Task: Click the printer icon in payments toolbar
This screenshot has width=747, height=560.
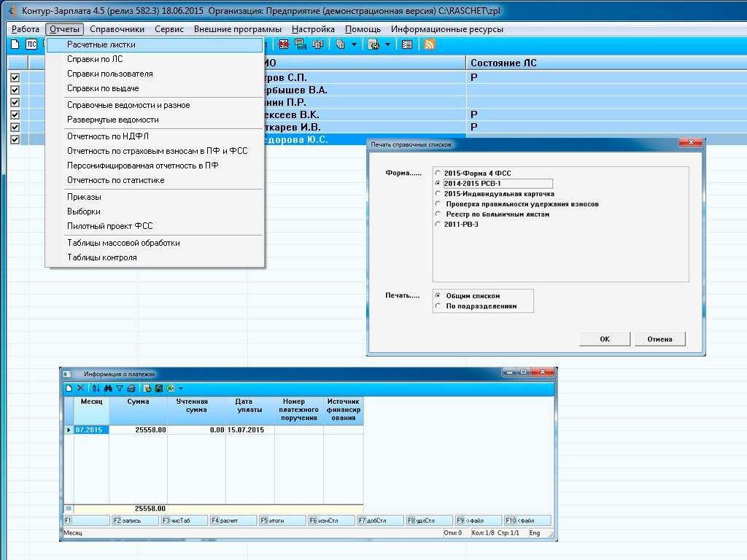Action: (x=131, y=388)
